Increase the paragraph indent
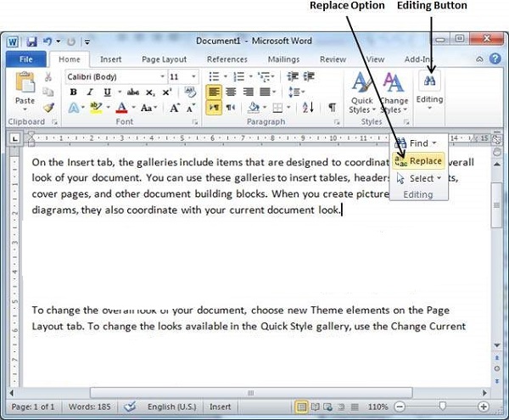This screenshot has width=509, height=420. tap(309, 76)
